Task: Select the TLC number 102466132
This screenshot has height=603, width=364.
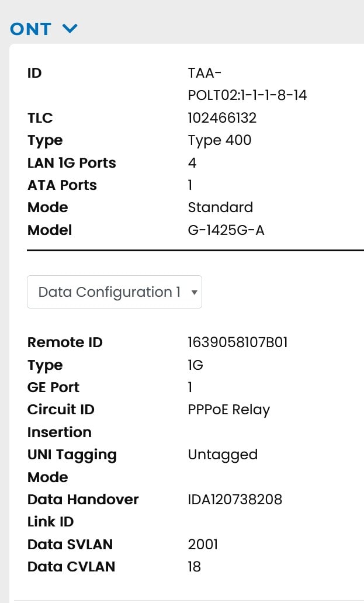Action: tap(222, 118)
